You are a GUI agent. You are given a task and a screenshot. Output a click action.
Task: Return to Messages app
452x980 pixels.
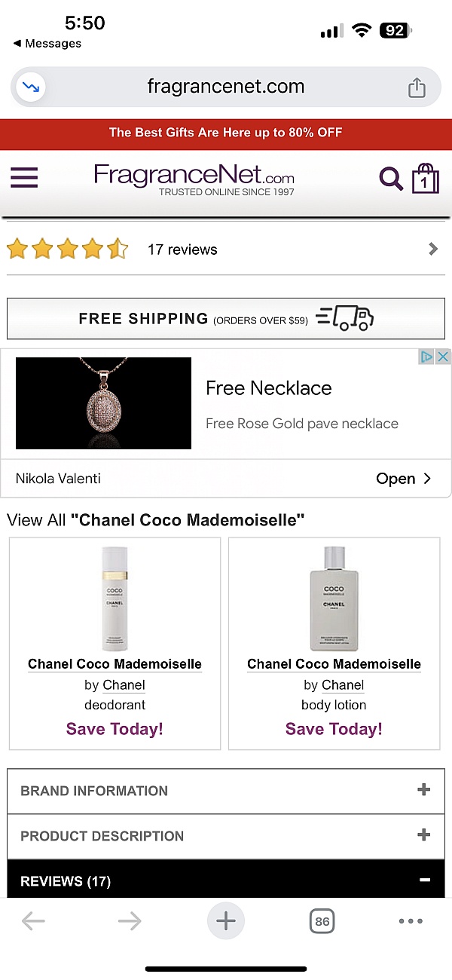(x=47, y=44)
